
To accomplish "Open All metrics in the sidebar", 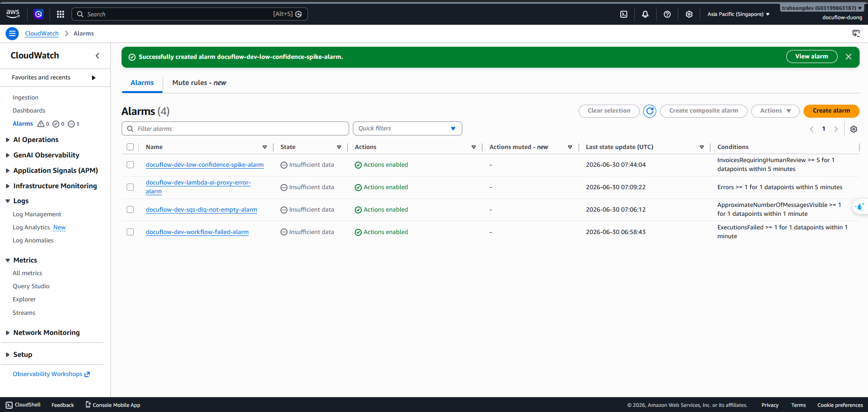I will tap(27, 273).
